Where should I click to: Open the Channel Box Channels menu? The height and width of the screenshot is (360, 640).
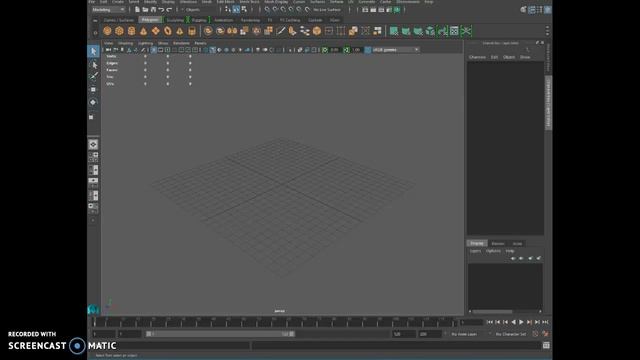[477, 57]
